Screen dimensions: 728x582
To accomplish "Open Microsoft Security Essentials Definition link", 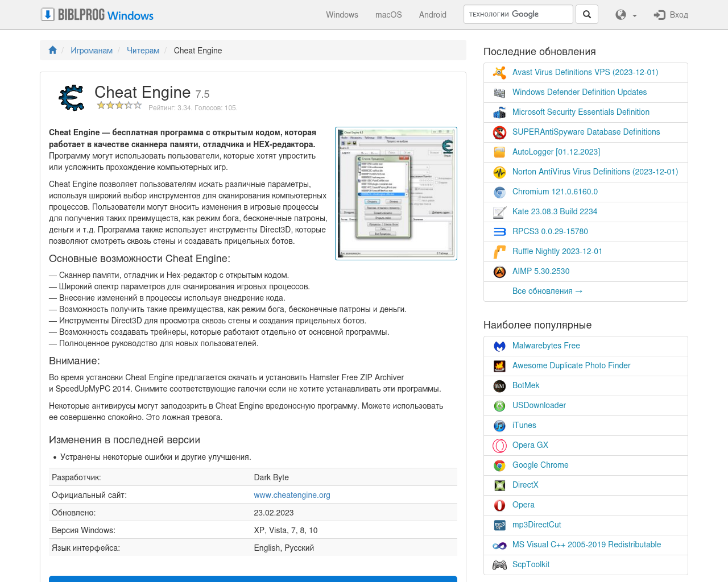I will (581, 112).
